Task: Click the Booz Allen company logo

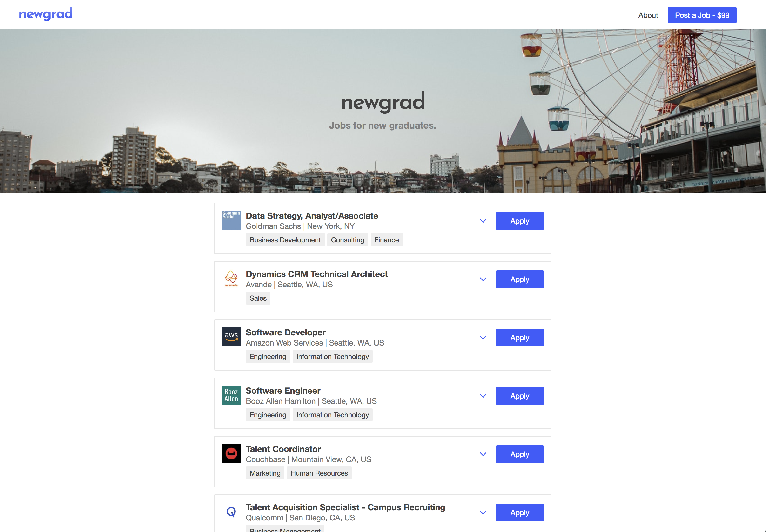Action: 231,395
